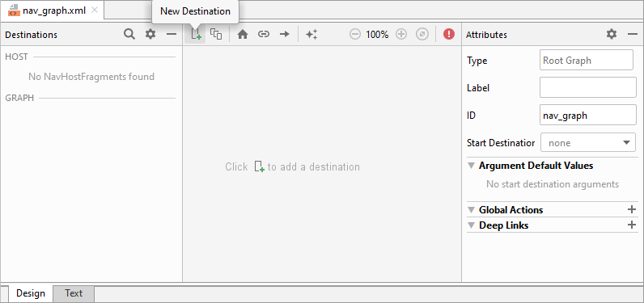Viewport: 644px width, 303px height.
Task: Close the nav_graph.xml tab
Action: click(x=95, y=11)
